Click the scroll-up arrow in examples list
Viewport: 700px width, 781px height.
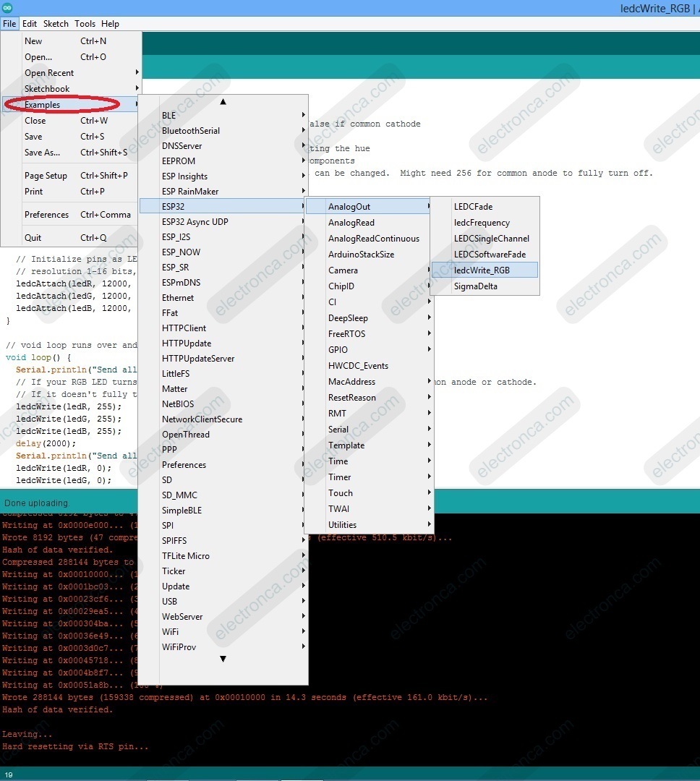pos(223,102)
